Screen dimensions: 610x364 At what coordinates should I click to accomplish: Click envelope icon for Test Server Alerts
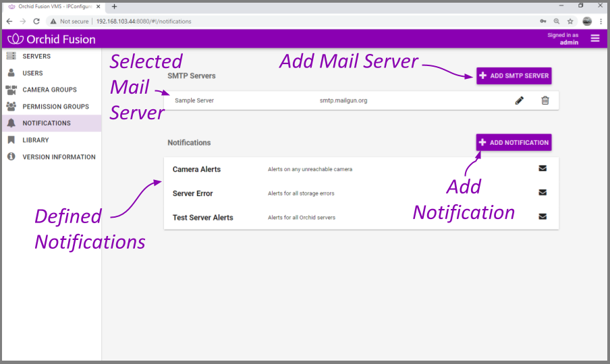click(x=543, y=216)
